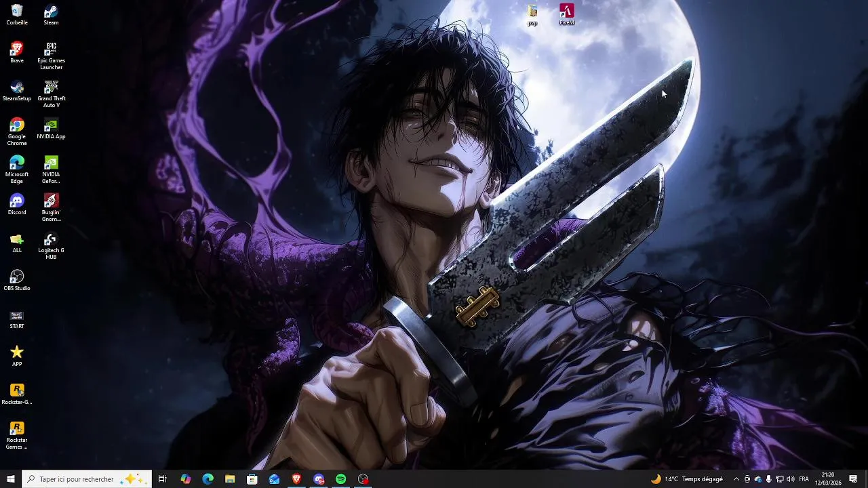
Task: Focus the 'Taper ici pour rechercher' search box
Action: point(86,479)
